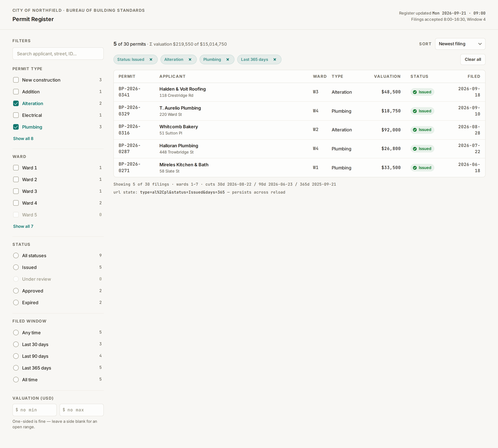
Task: Click Issued status badge for Halloran Plumbing
Action: coord(422,149)
